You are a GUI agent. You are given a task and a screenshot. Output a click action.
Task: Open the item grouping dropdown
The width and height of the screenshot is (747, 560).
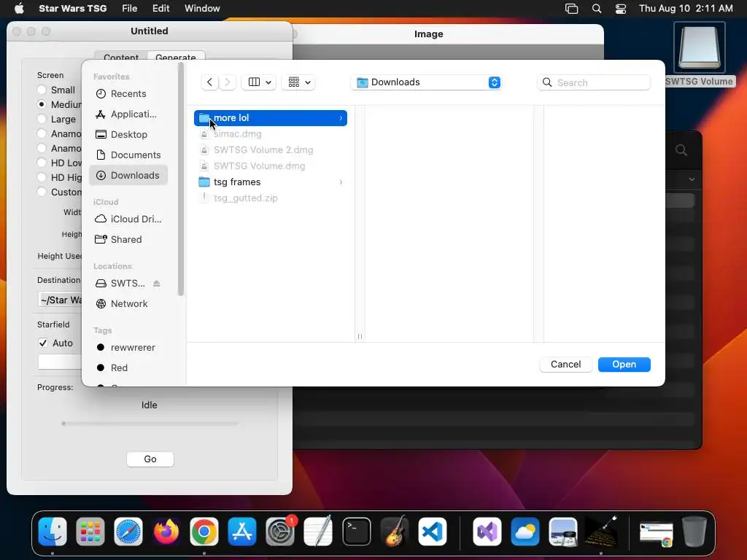coord(298,82)
